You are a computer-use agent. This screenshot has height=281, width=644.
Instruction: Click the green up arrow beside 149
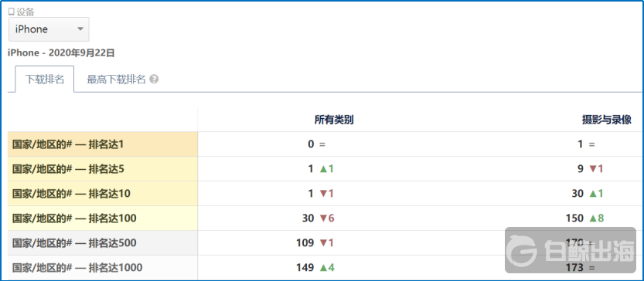pos(323,267)
